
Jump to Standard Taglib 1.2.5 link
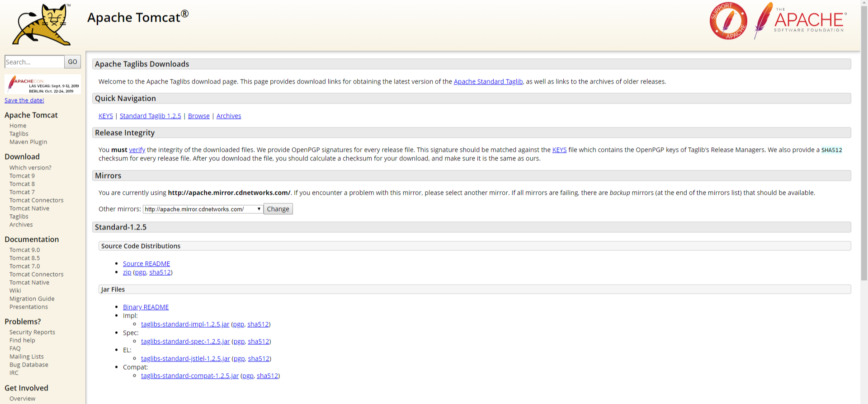[x=151, y=116]
